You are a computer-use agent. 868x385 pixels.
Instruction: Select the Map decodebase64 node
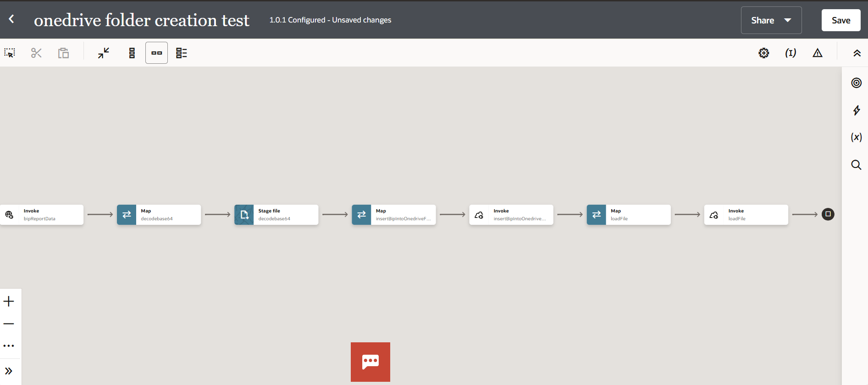(x=159, y=215)
